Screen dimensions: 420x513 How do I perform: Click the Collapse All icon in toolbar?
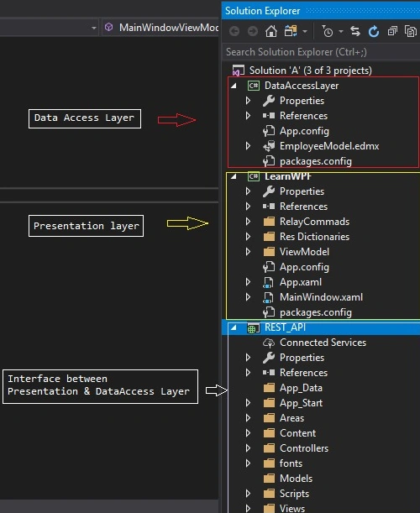[392, 31]
